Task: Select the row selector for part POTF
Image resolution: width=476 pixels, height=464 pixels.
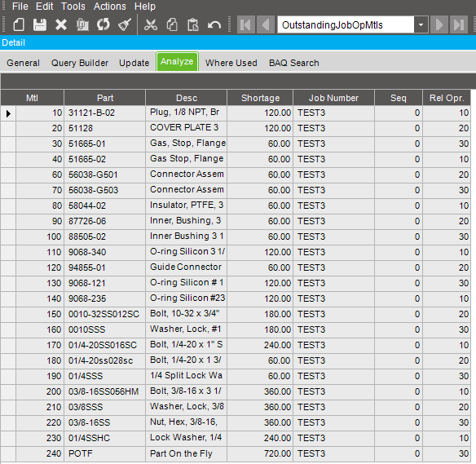Action: 8,453
